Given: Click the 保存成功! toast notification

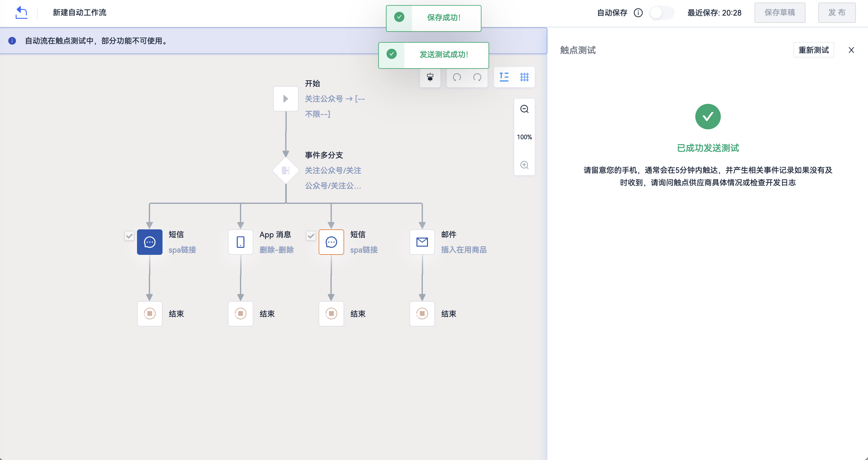Looking at the screenshot, I should (x=434, y=18).
